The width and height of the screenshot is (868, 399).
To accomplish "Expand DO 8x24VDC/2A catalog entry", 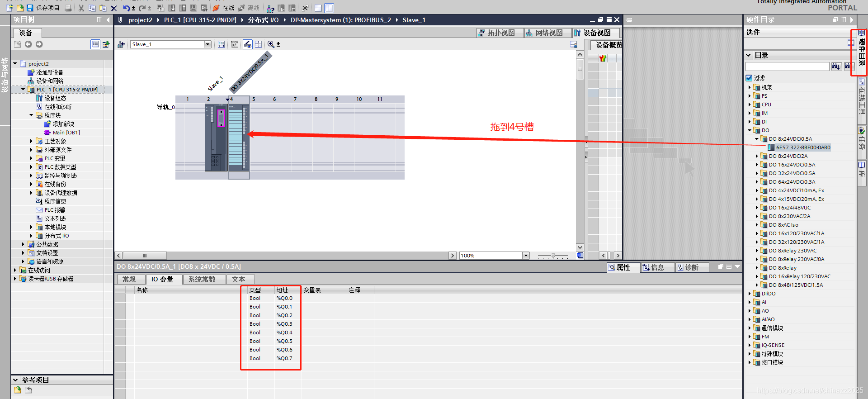I will click(757, 156).
